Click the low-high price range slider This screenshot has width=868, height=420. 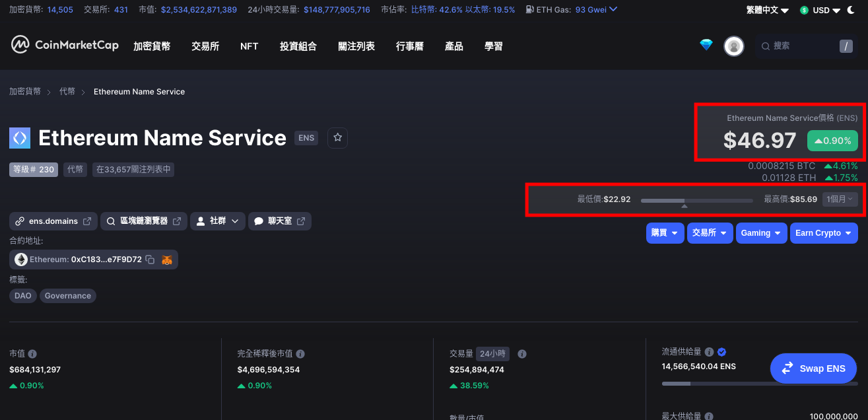(x=697, y=199)
